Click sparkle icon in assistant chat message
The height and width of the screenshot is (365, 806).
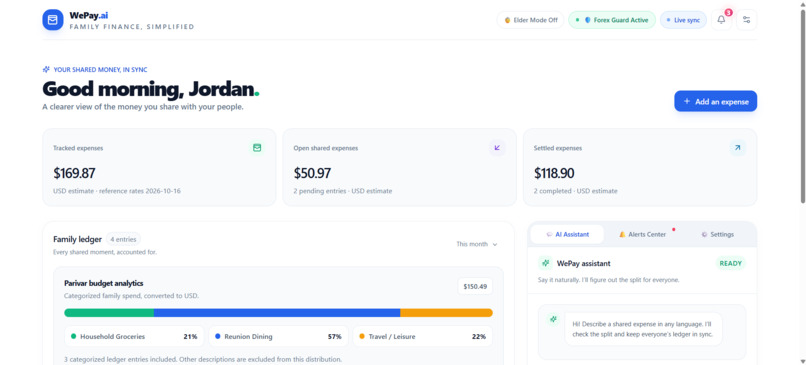pos(553,319)
